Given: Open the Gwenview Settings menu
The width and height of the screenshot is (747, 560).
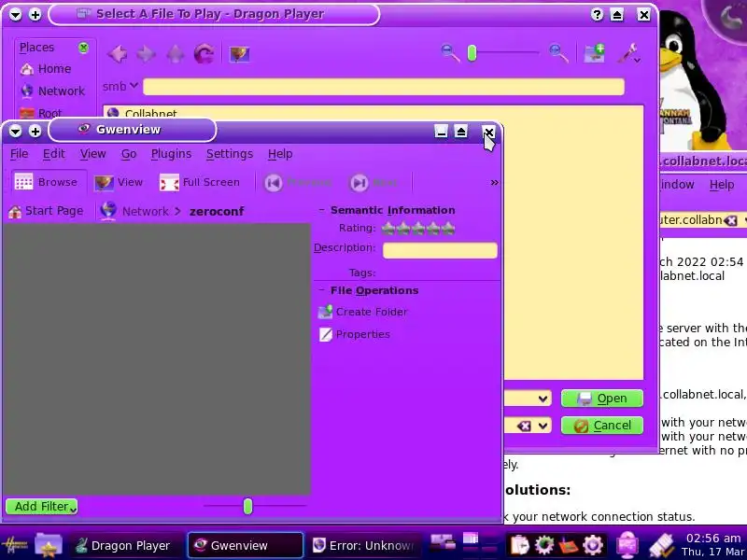Looking at the screenshot, I should coord(230,154).
